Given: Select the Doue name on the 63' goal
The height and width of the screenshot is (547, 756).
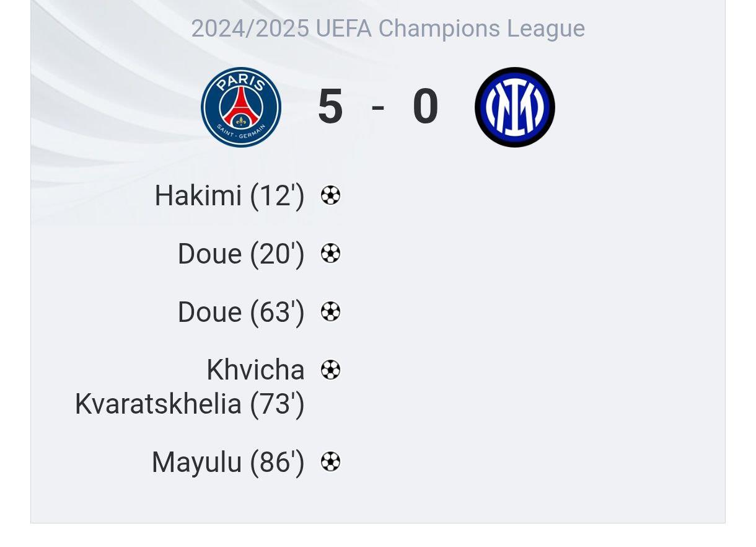Looking at the screenshot, I should point(210,312).
